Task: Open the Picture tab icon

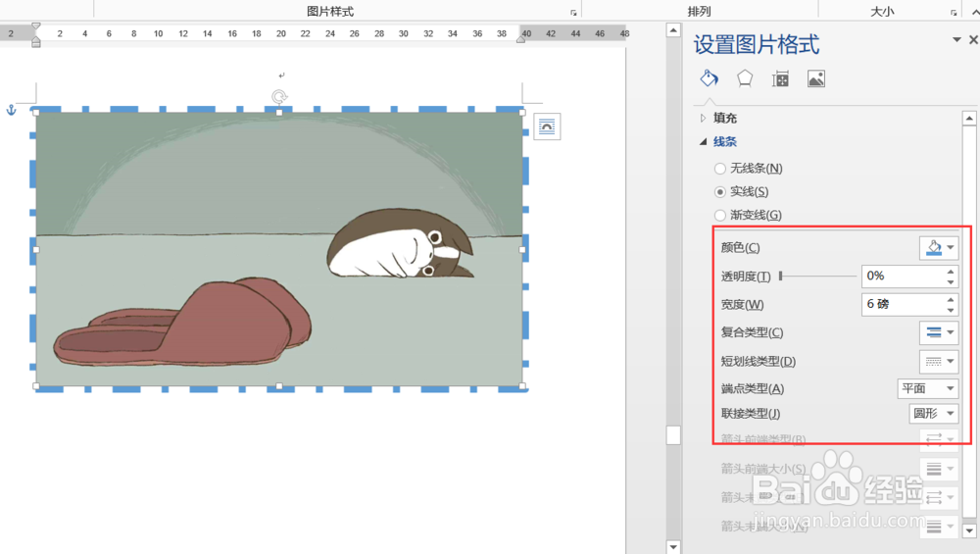Action: 816,78
